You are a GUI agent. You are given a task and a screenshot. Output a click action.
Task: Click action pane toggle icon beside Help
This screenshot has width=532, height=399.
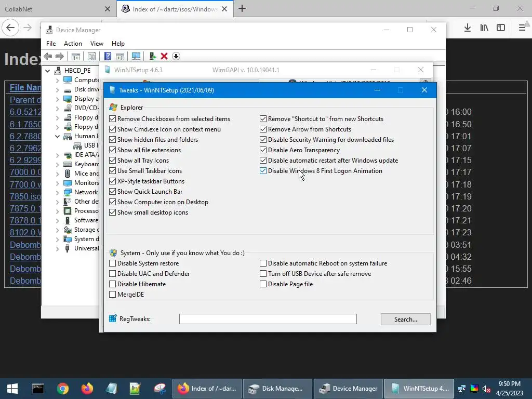(120, 56)
